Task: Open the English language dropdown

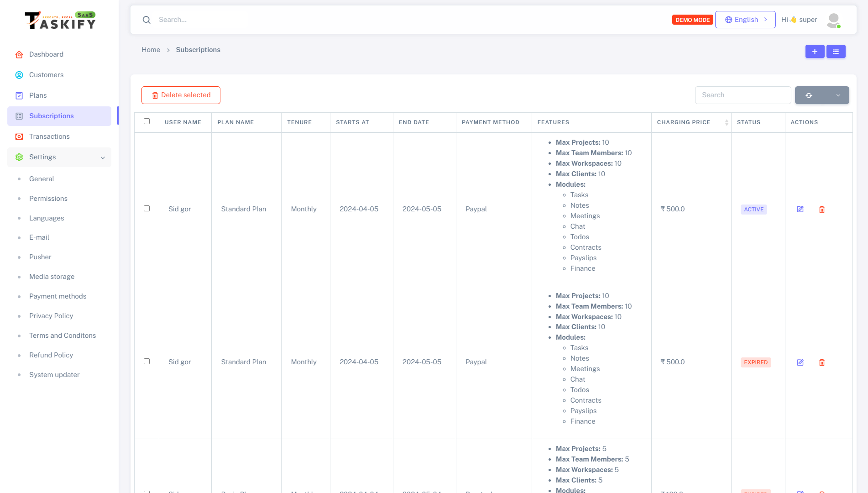Action: pyautogui.click(x=745, y=20)
